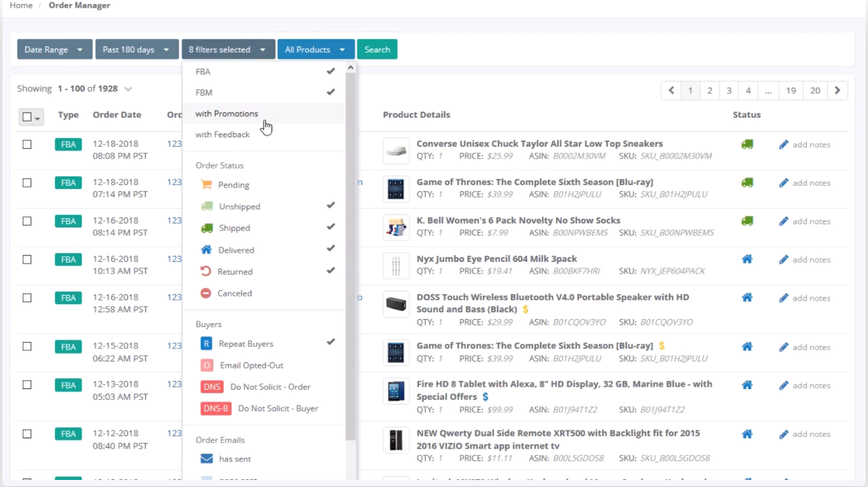Click the DNS badge for Do Not Solicit - Order
The image size is (868, 487).
coord(212,387)
